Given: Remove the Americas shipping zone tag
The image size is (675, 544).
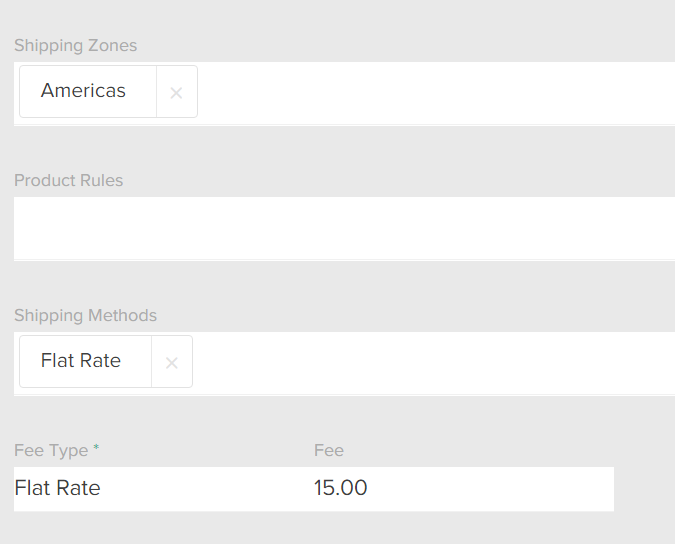Looking at the screenshot, I should (x=176, y=93).
